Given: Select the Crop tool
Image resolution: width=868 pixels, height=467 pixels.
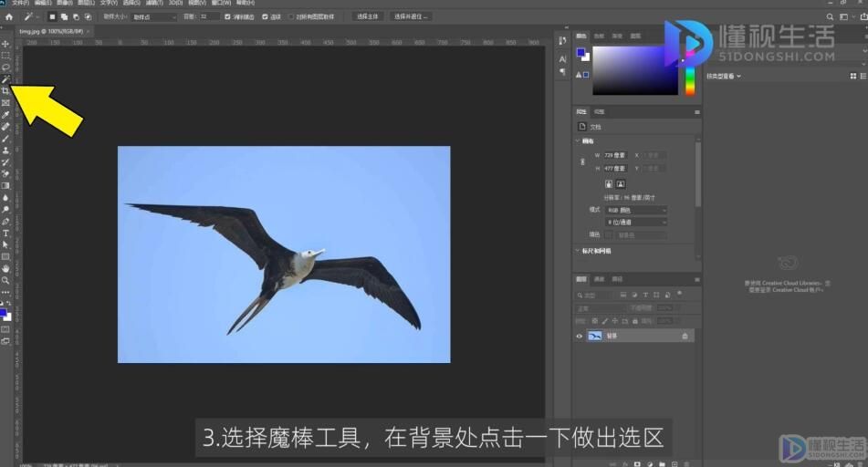Looking at the screenshot, I should [5, 90].
